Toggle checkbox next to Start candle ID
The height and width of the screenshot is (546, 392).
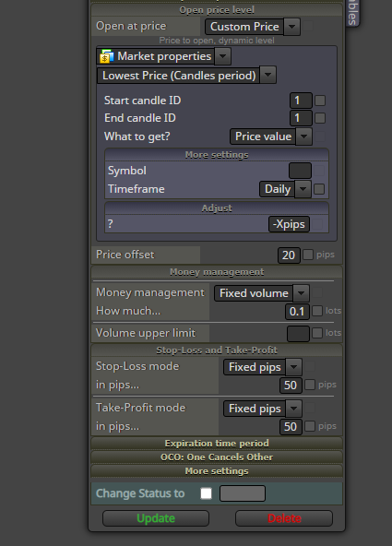pos(320,101)
